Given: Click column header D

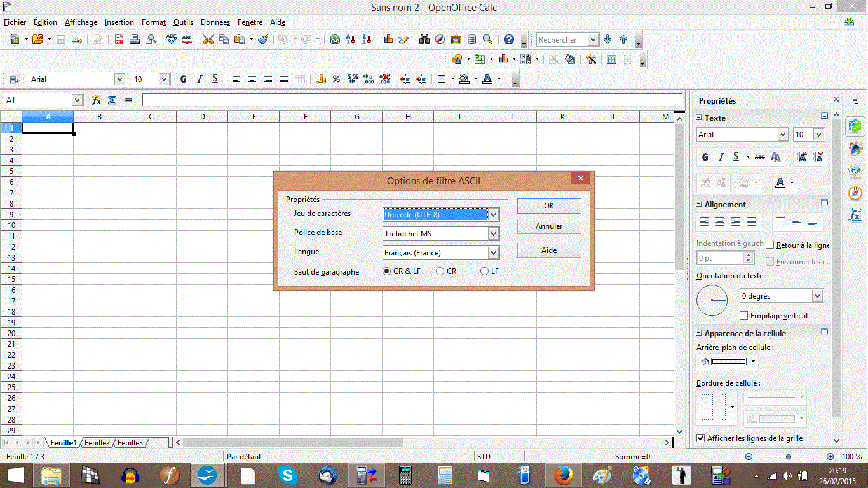Looking at the screenshot, I should pyautogui.click(x=202, y=117).
